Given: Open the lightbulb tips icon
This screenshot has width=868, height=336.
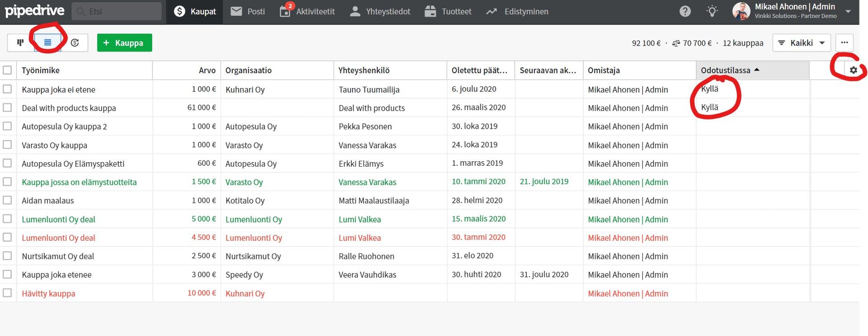Looking at the screenshot, I should [x=712, y=11].
